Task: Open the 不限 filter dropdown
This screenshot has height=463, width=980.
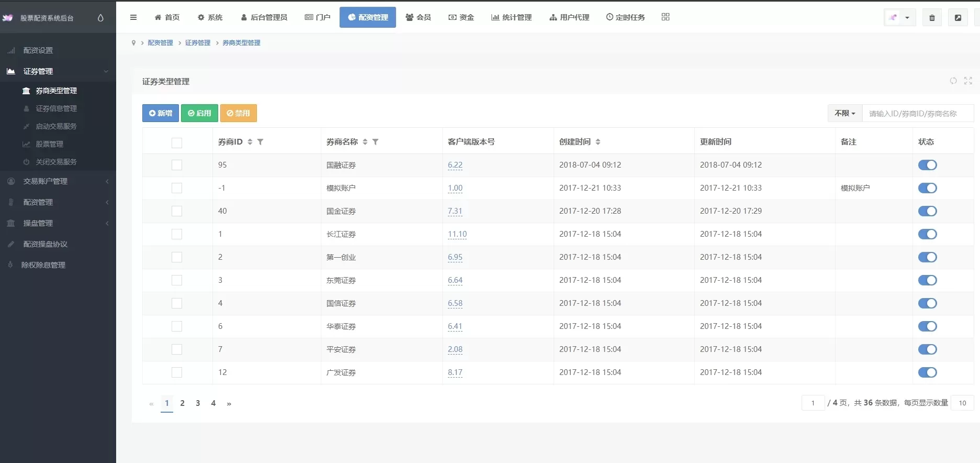Action: 844,113
